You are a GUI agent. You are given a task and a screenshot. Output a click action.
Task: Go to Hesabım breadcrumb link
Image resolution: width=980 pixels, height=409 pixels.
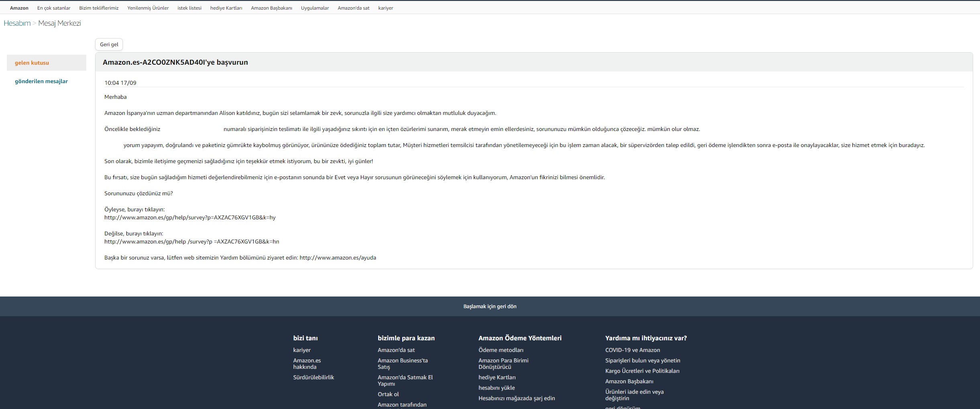17,23
